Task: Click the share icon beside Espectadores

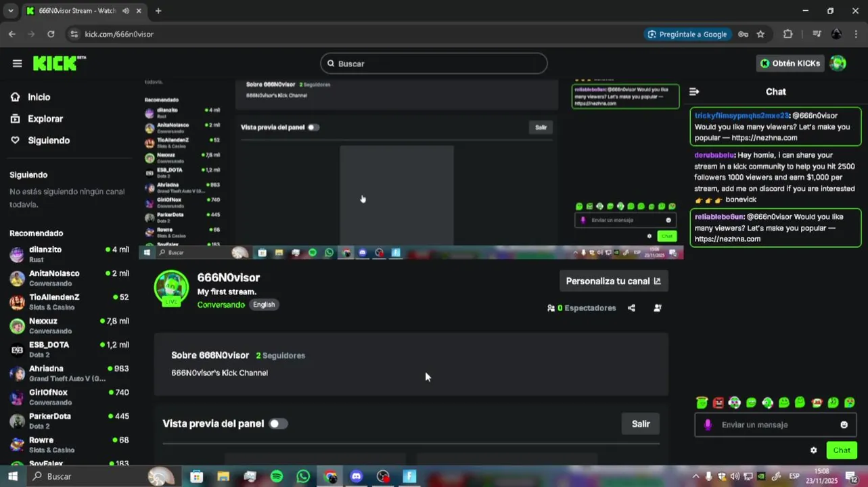Action: (631, 308)
